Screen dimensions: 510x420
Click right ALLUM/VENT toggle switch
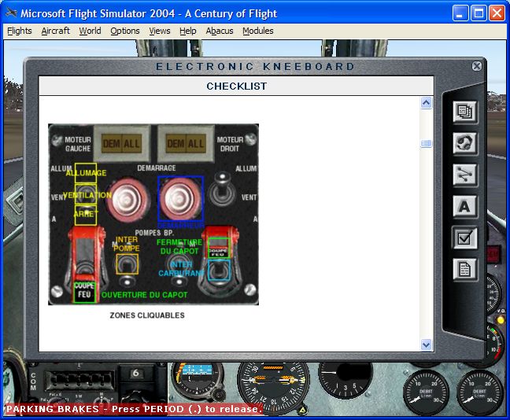tap(222, 190)
